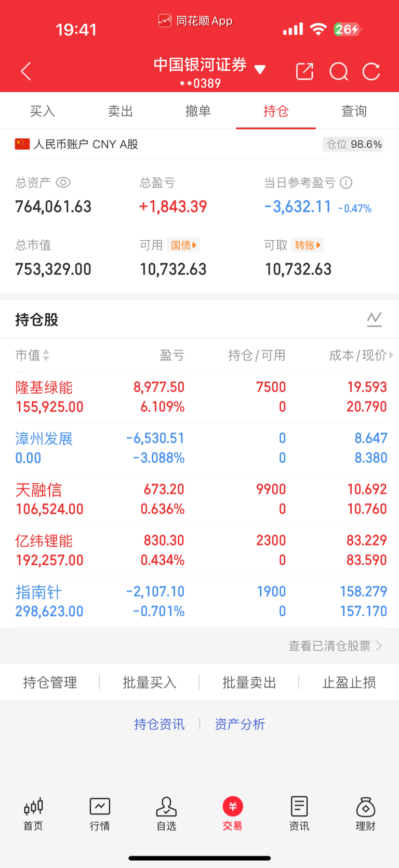This screenshot has height=868, width=399.
Task: Tap the 持仓股 section heading
Action: tap(37, 319)
